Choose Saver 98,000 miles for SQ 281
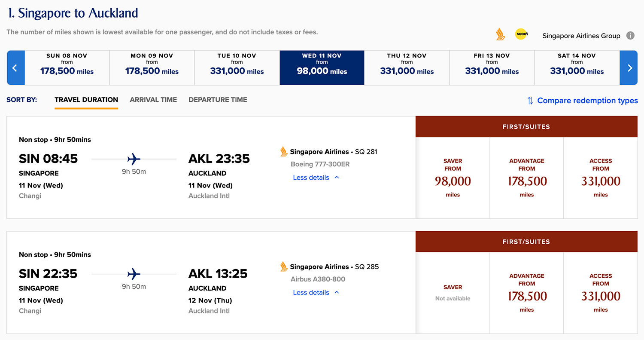This screenshot has height=340, width=644. click(453, 178)
